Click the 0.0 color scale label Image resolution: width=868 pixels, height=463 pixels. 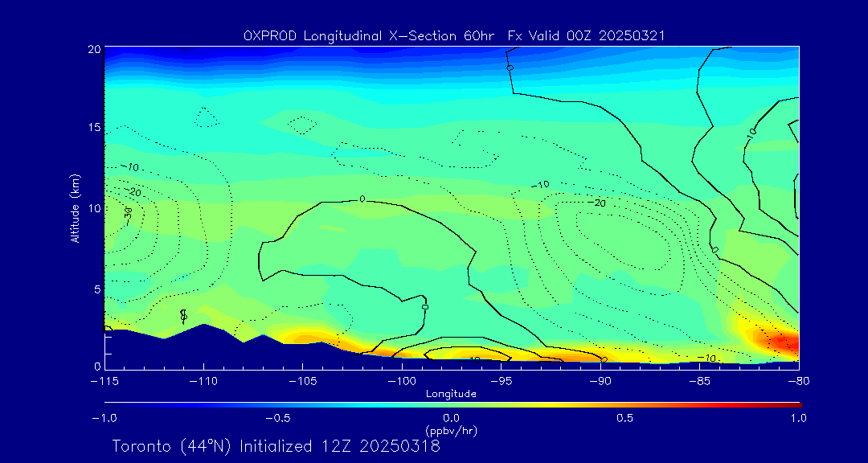click(452, 418)
